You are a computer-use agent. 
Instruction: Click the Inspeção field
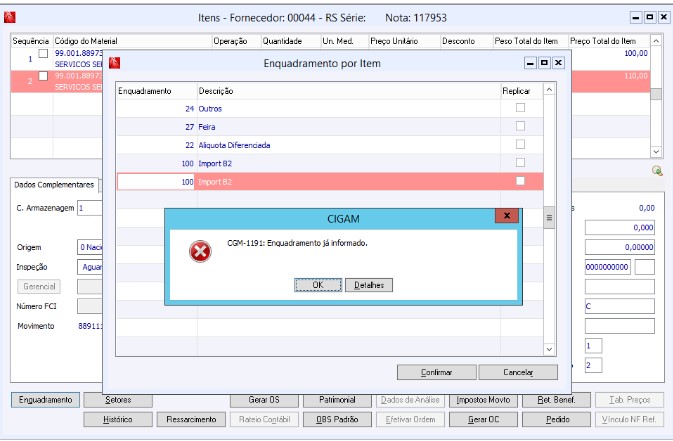point(90,267)
